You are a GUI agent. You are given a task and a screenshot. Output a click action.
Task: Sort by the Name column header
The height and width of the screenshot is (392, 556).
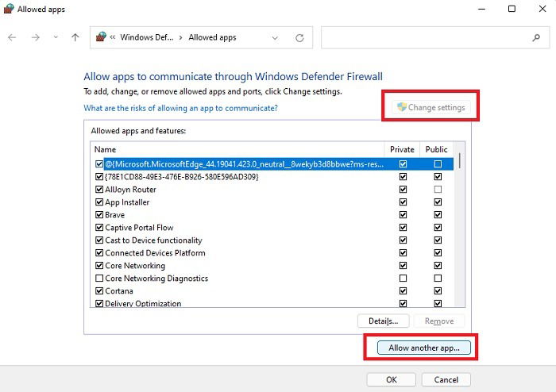pyautogui.click(x=237, y=149)
